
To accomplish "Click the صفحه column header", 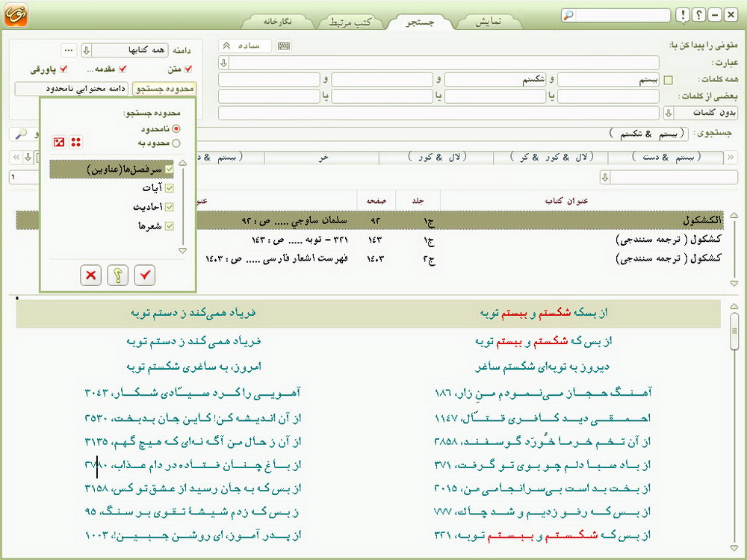I will pyautogui.click(x=376, y=201).
